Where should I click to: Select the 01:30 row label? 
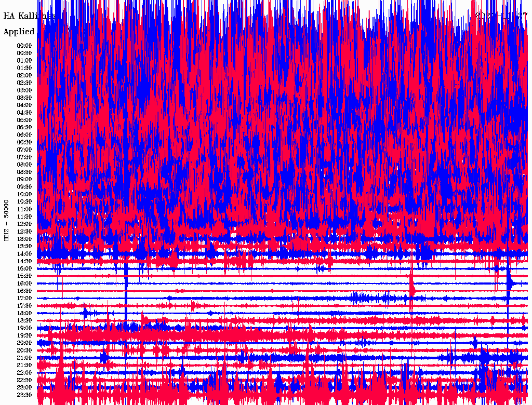24,68
